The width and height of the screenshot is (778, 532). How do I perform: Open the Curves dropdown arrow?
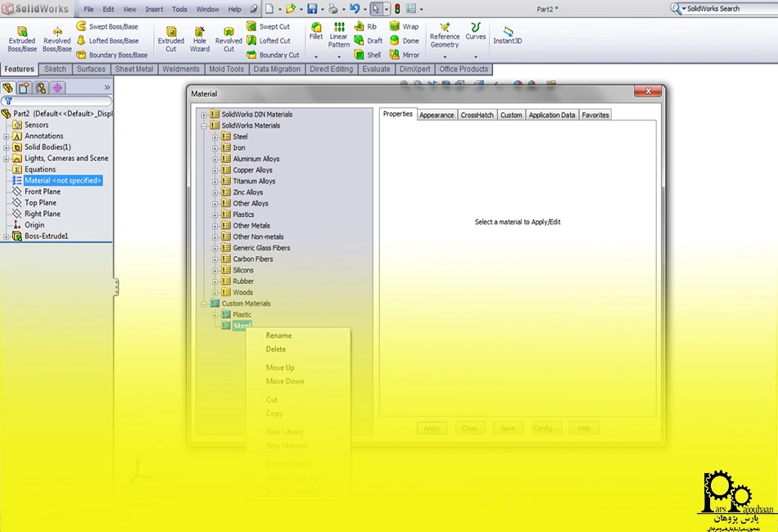click(x=475, y=56)
